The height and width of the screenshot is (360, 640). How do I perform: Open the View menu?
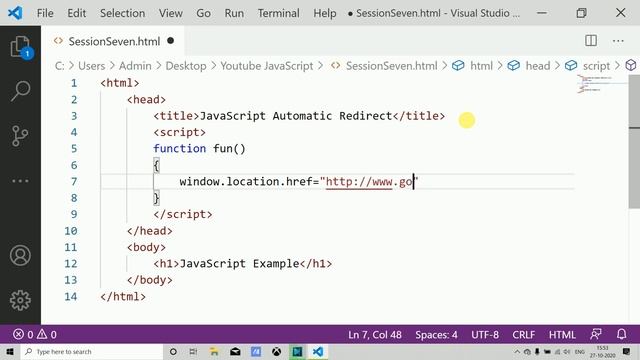tap(171, 13)
